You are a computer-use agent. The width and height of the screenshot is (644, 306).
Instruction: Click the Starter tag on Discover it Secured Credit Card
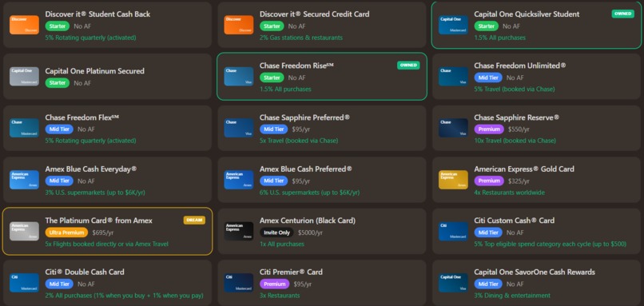(x=272, y=26)
